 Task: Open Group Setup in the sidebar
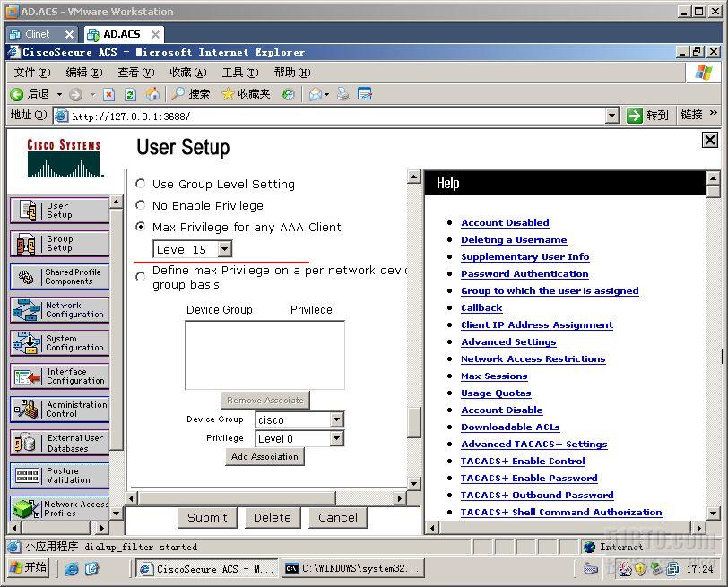(x=59, y=244)
